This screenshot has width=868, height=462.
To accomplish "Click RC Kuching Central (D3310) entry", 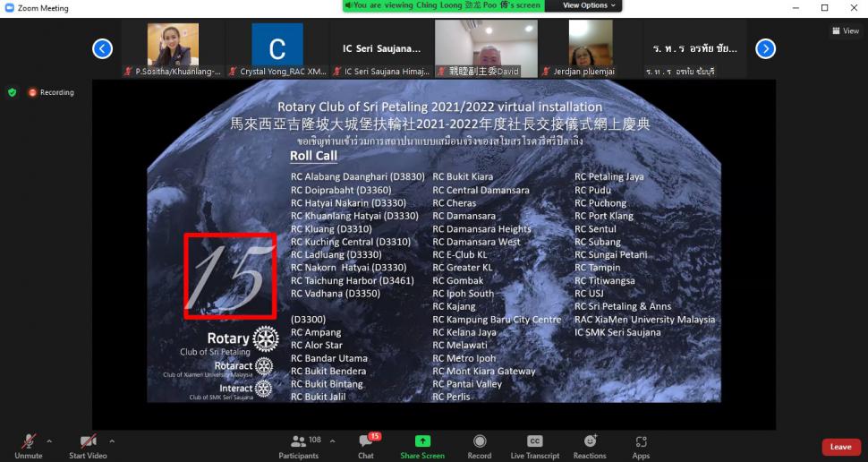I will click(351, 242).
